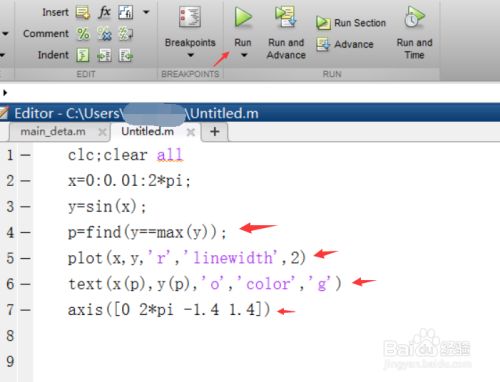This screenshot has height=382, width=500.
Task: Set a breakpoint dash on line 7
Action: click(x=25, y=310)
